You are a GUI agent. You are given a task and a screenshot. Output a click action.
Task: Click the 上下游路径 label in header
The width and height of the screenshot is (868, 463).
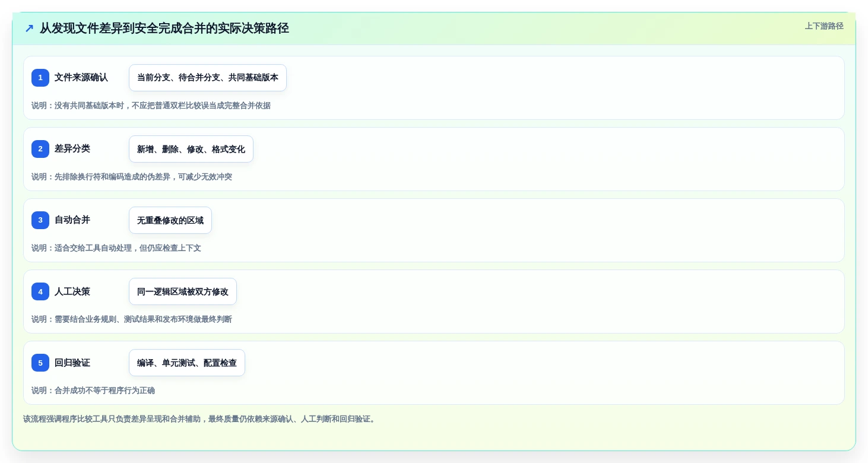pos(824,26)
